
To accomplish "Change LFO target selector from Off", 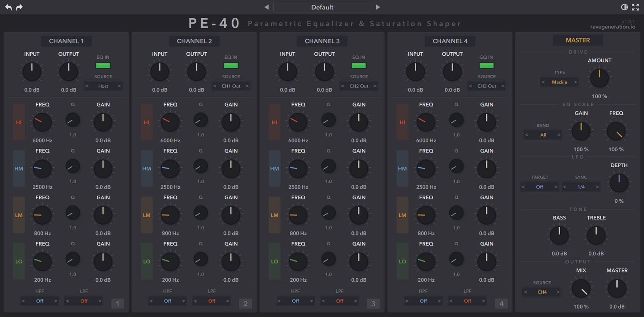I will 540,187.
